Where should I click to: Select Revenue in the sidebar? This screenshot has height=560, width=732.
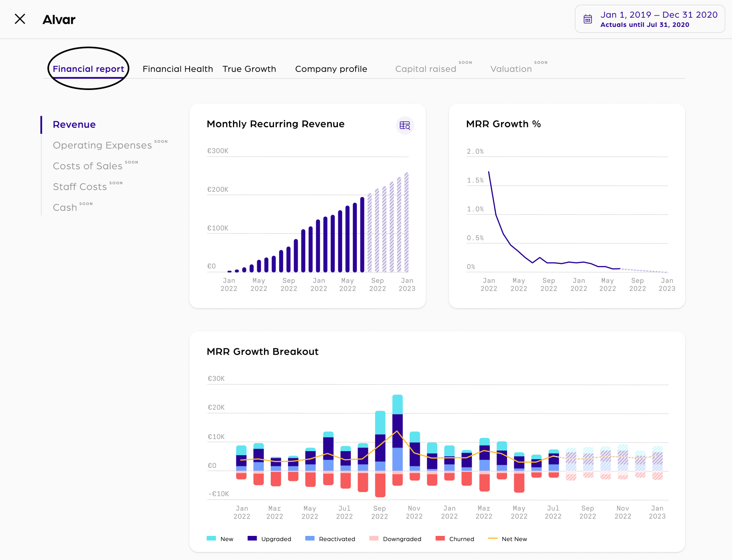tap(74, 125)
